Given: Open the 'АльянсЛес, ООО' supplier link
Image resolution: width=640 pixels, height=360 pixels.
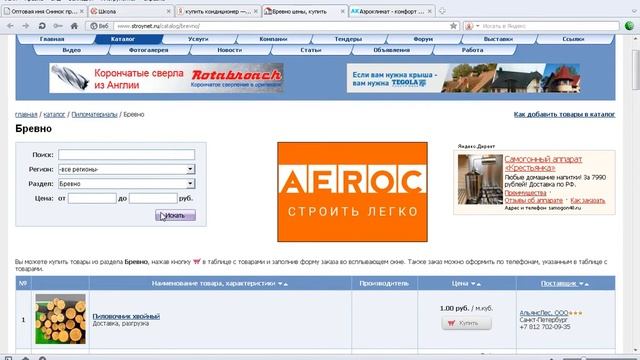Looking at the screenshot, I should click(544, 313).
